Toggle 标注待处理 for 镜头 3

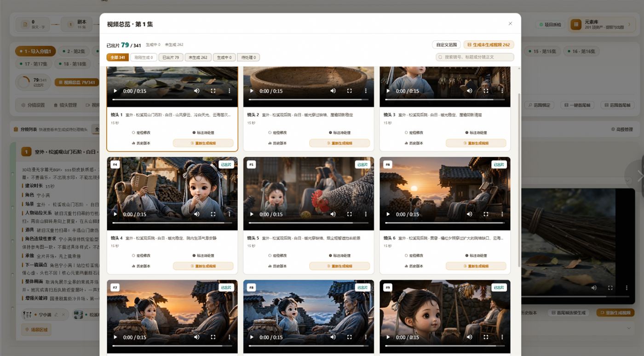pos(476,133)
